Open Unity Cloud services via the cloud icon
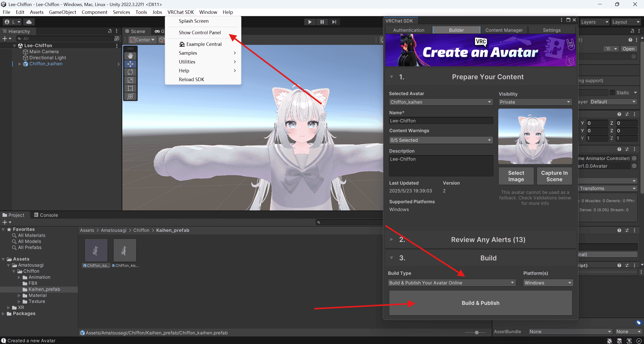This screenshot has height=344, width=644. tap(29, 22)
